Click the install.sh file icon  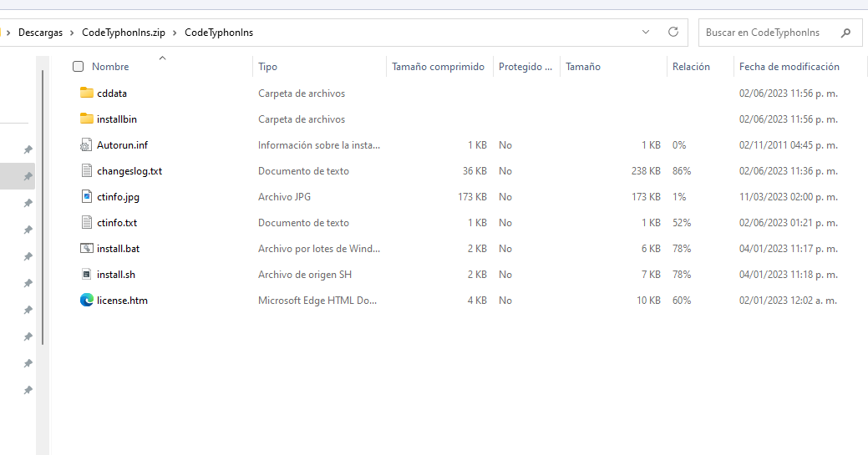point(86,275)
